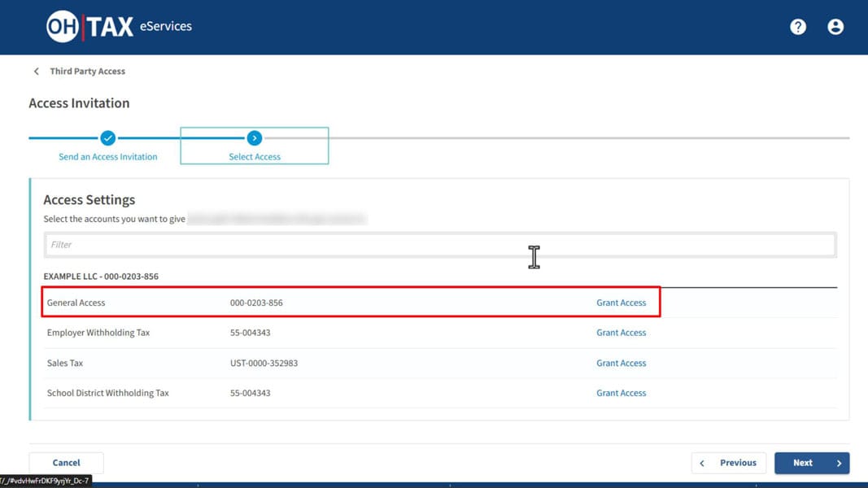Select the General Access row label
Screen dimensions: 868x488
coord(76,303)
